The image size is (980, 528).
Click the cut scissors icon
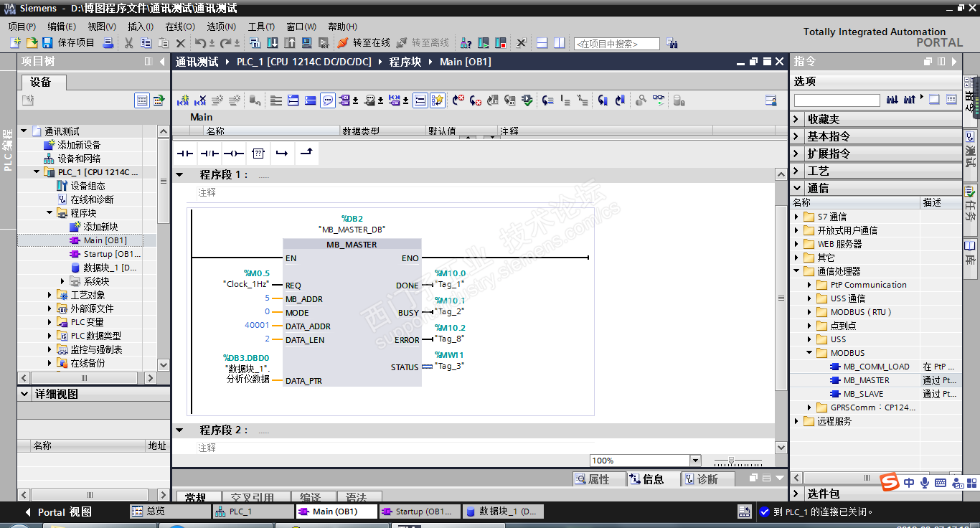pyautogui.click(x=129, y=43)
